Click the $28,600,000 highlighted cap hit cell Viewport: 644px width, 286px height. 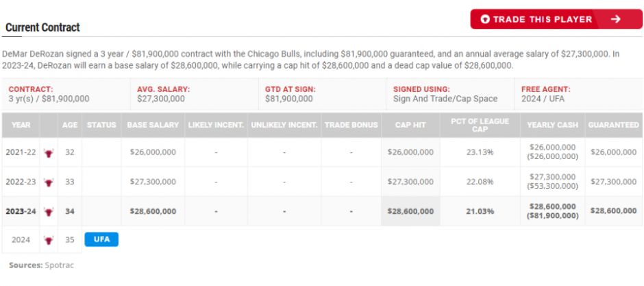410,211
